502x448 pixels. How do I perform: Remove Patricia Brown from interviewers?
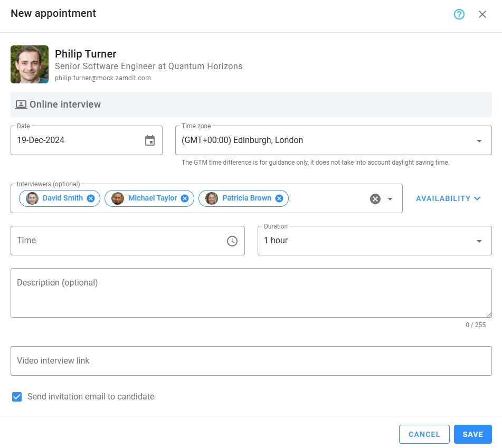point(279,198)
